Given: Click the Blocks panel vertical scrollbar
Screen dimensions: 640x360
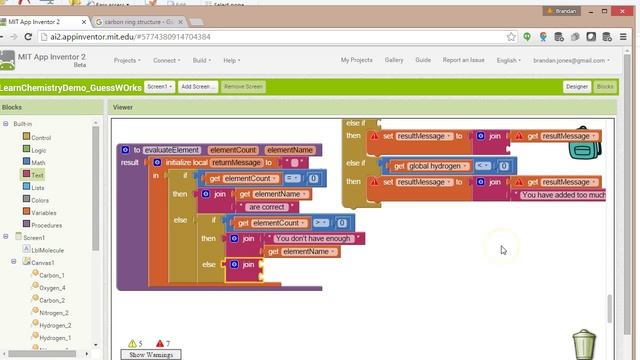Looking at the screenshot, I should (x=96, y=188).
